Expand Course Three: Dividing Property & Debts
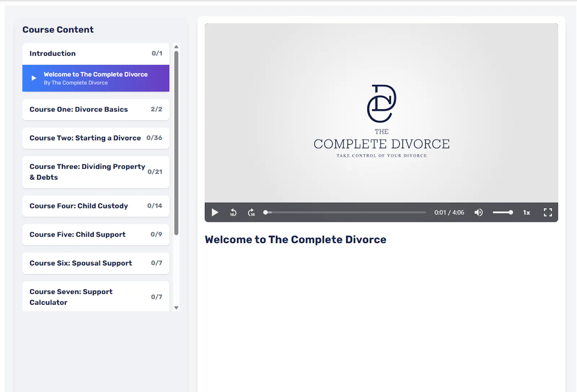577x392 pixels. (96, 172)
